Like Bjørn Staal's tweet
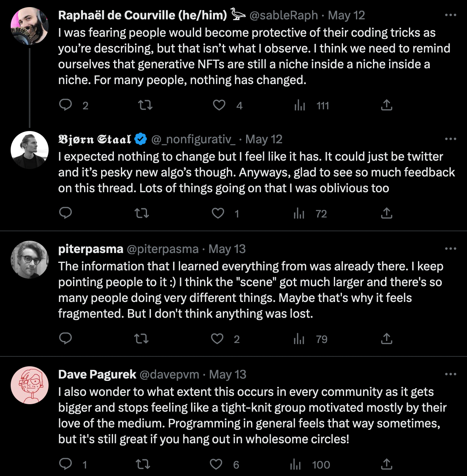Screen dimensions: 467x476 coord(218,213)
